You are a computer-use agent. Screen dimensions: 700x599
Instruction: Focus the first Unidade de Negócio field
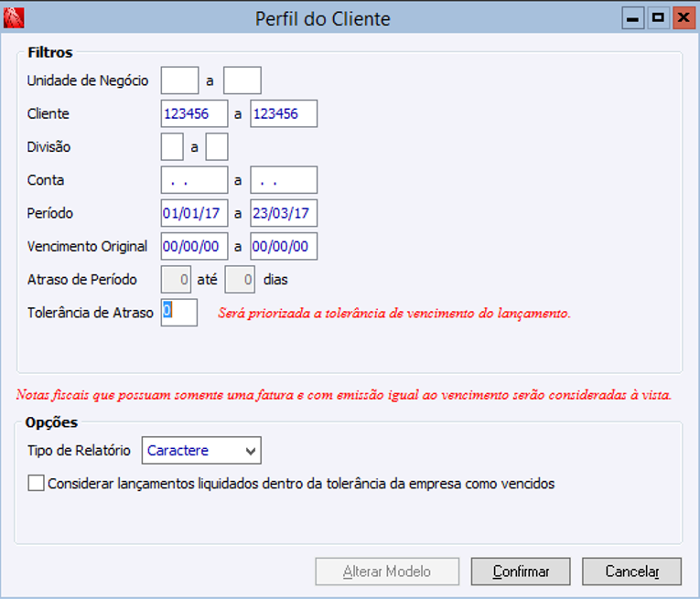179,80
